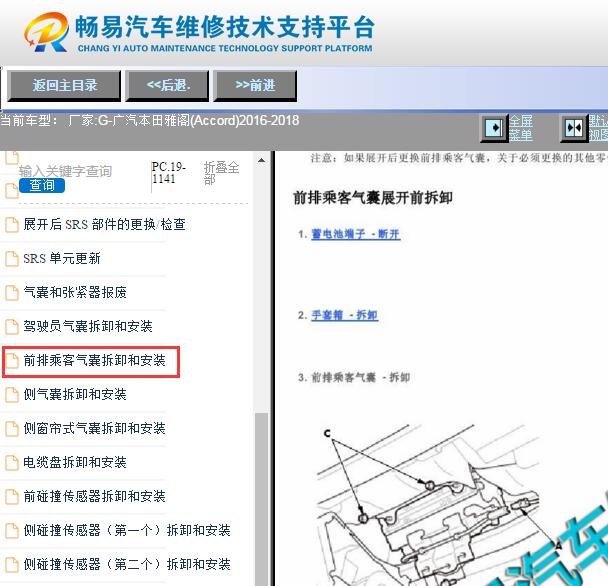The height and width of the screenshot is (586, 608).
Task: Open 侧气囊拆卸和安装 item
Action: click(75, 394)
